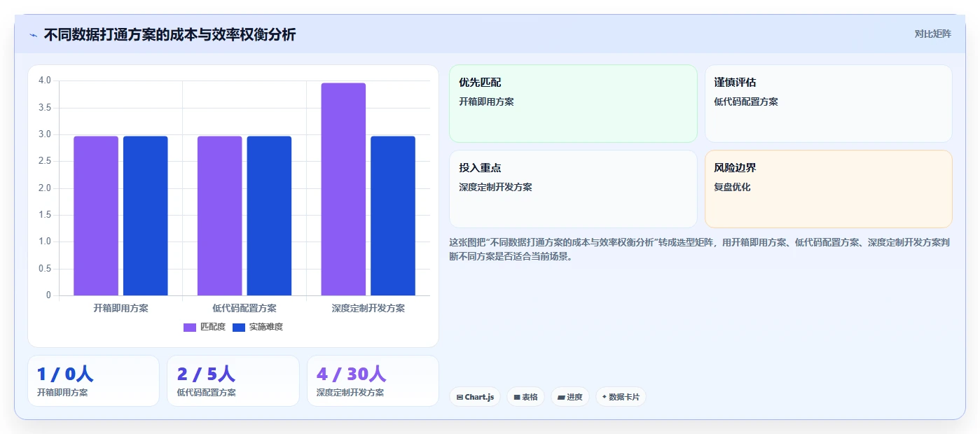This screenshot has height=434, width=980.
Task: Click the blue 实施难度 bar for 开箱即用方案
Action: coord(146,216)
